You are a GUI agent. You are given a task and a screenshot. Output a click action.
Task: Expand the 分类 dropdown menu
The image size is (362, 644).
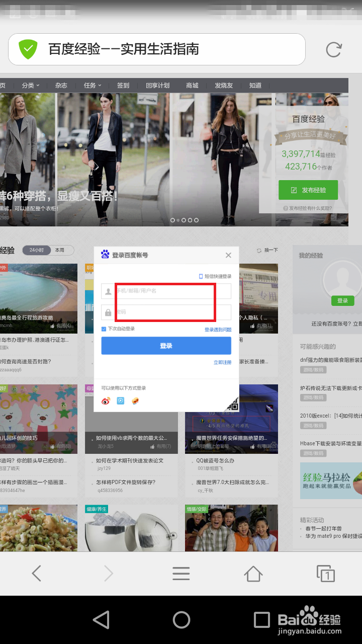(x=30, y=86)
